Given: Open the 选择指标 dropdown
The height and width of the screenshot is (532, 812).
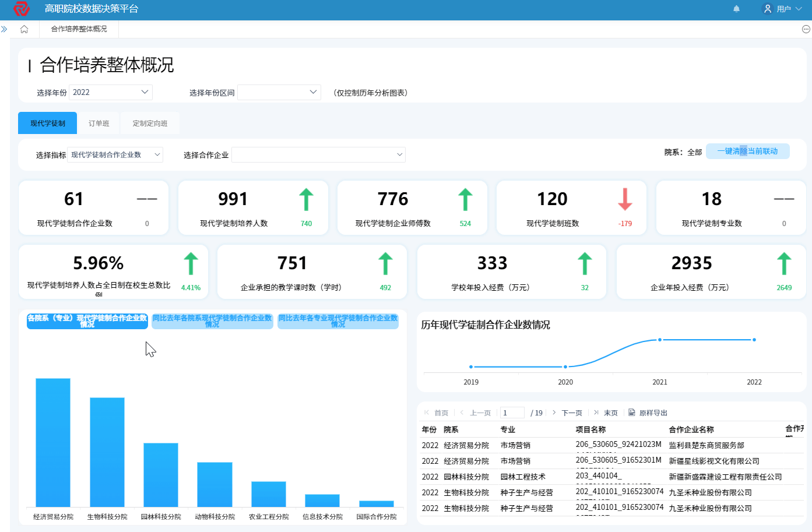Looking at the screenshot, I should 115,155.
